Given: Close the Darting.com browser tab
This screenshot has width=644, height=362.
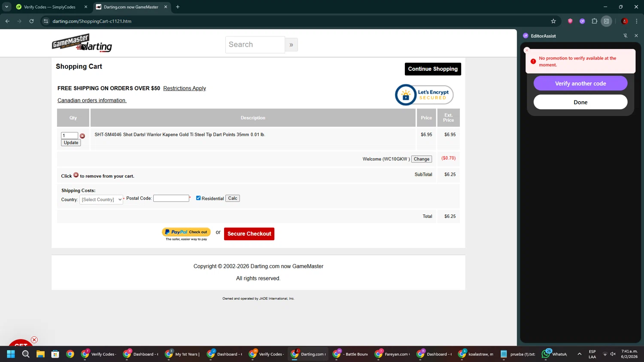Looking at the screenshot, I should (x=166, y=7).
